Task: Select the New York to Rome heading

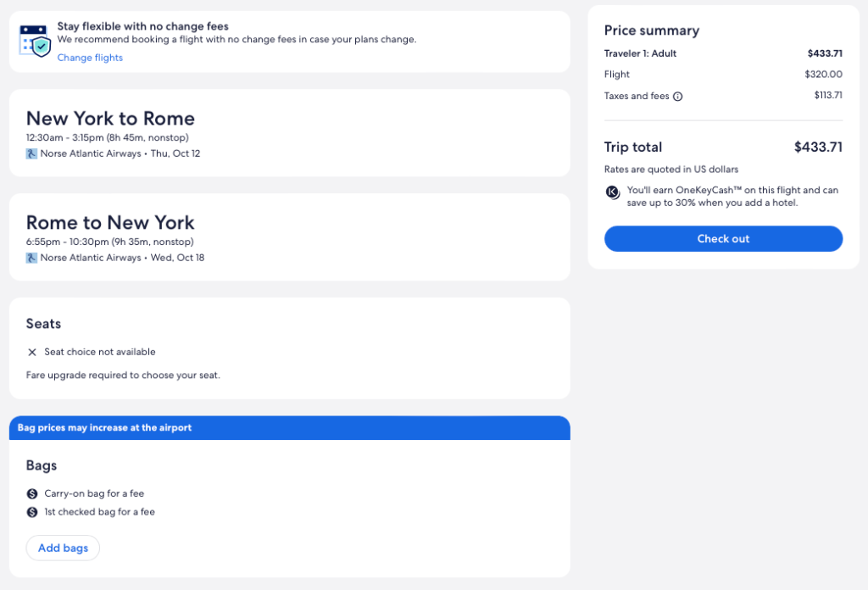Action: click(x=110, y=119)
